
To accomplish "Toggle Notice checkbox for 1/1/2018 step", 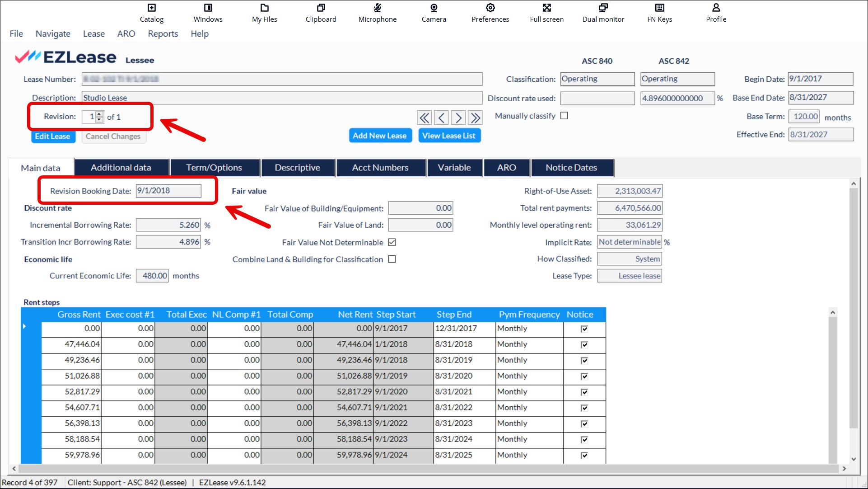I will (x=584, y=344).
